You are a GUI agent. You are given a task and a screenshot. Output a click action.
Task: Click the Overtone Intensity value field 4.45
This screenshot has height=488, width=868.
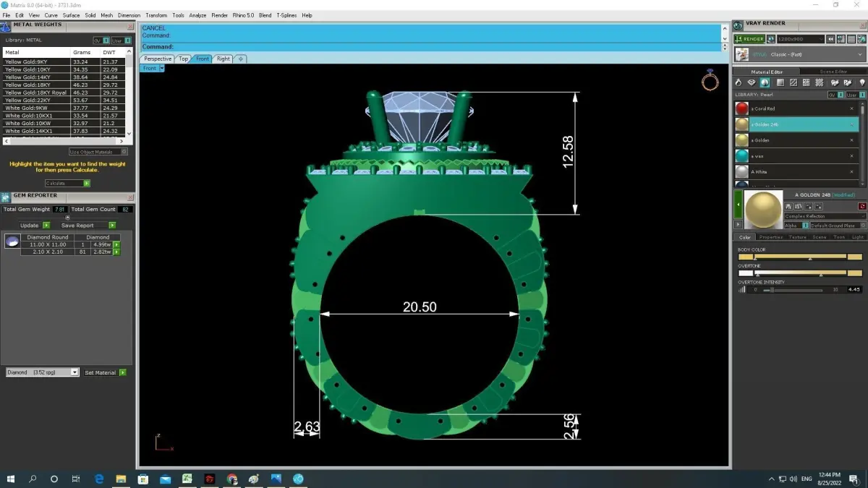pyautogui.click(x=854, y=290)
